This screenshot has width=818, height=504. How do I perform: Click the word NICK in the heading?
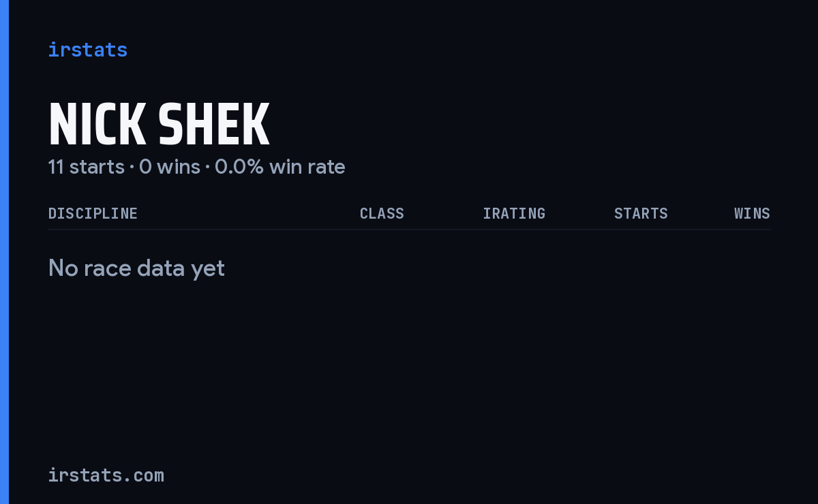pyautogui.click(x=97, y=125)
